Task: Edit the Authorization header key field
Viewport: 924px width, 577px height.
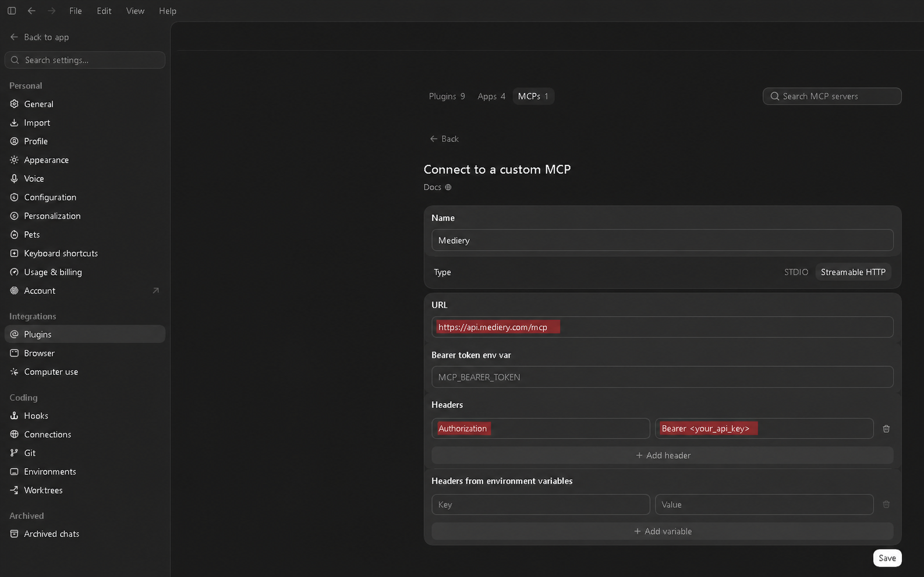Action: [x=540, y=429]
